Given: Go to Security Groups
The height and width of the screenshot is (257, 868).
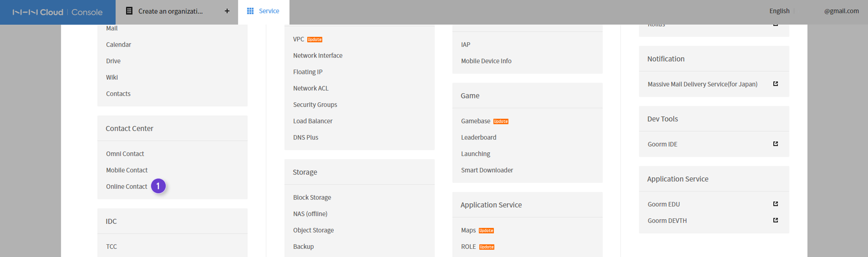Looking at the screenshot, I should click(x=315, y=105).
